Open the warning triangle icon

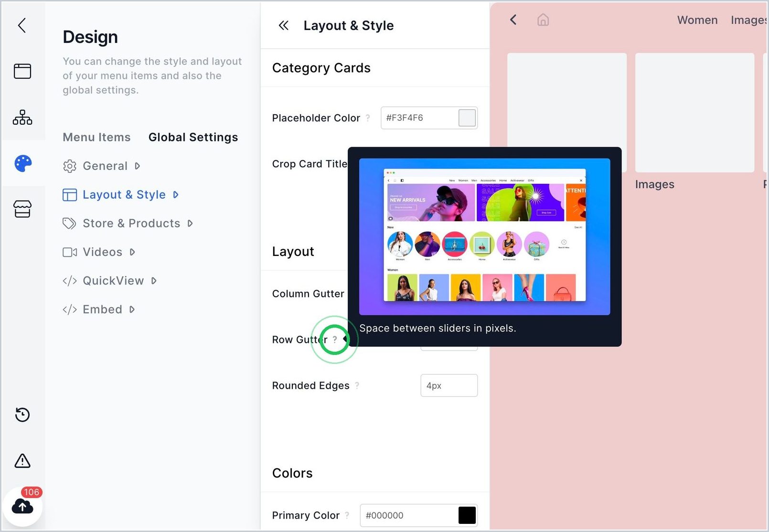pyautogui.click(x=22, y=461)
